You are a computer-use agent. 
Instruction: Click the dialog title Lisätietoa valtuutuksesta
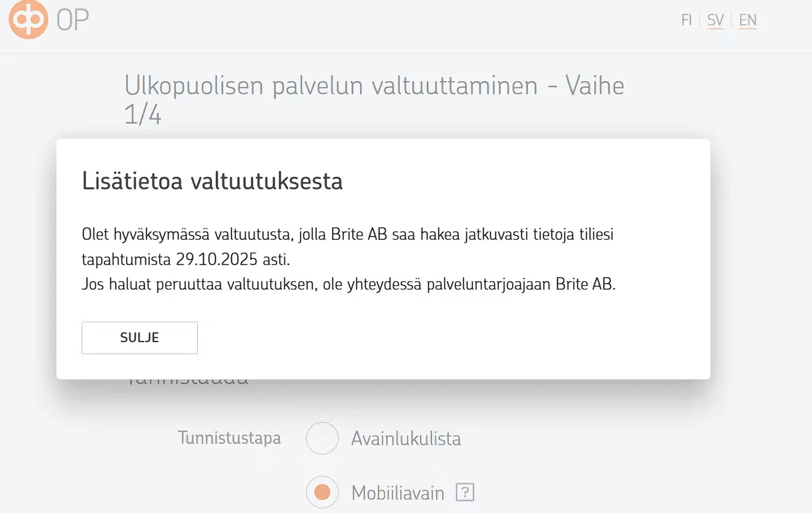click(x=212, y=181)
